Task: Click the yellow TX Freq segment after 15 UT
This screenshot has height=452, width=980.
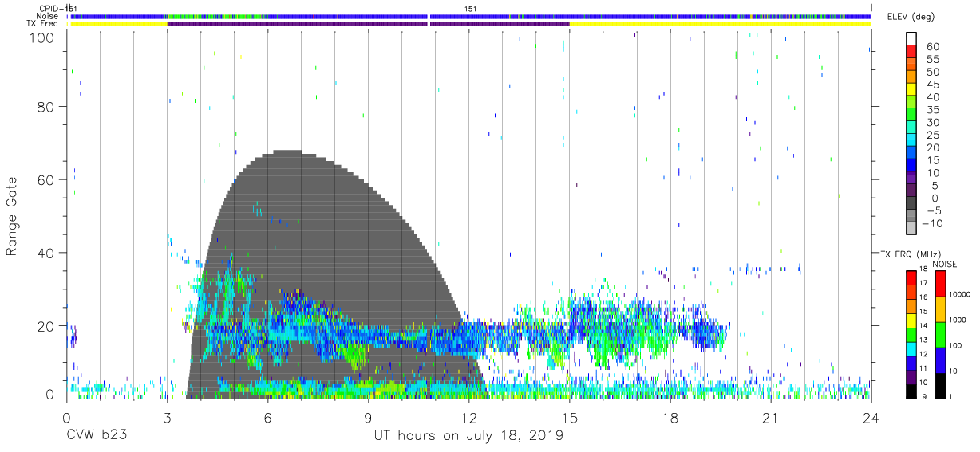Action: point(720,24)
